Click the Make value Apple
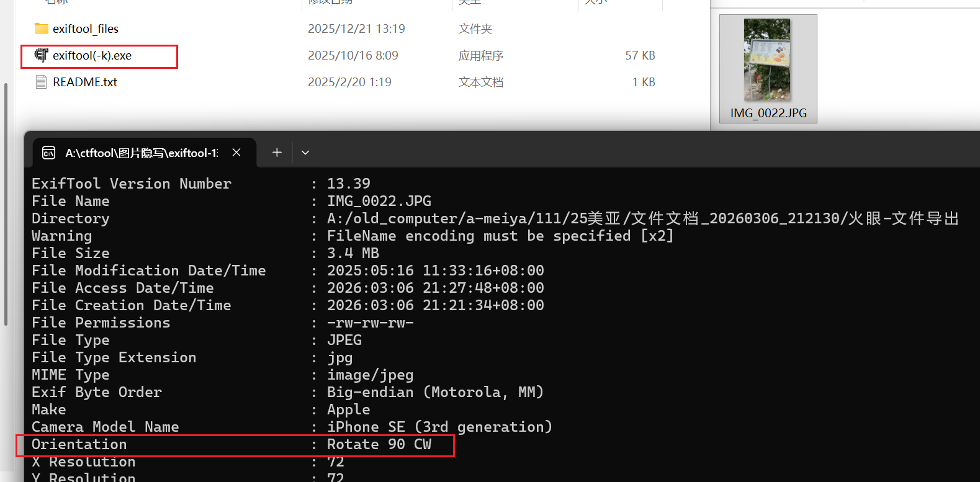 (349, 410)
